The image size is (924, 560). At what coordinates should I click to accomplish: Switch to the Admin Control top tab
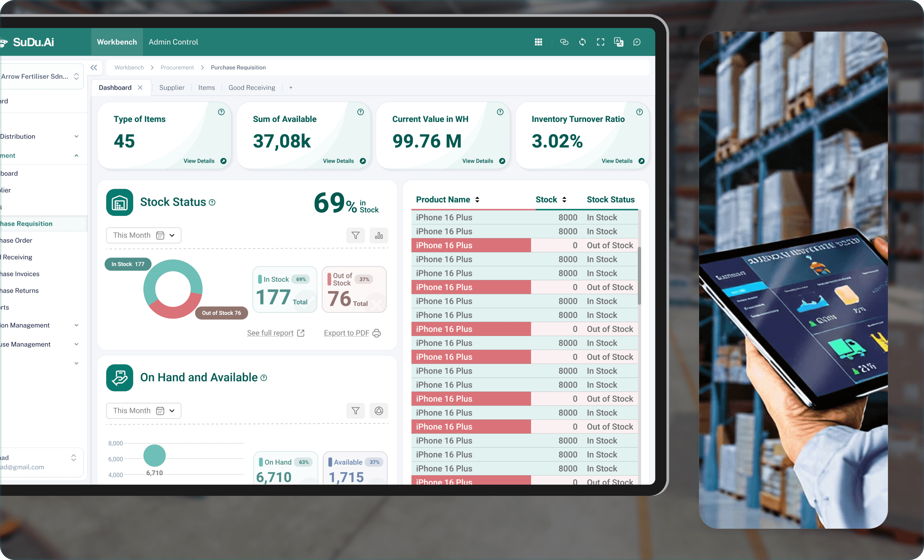tap(173, 42)
